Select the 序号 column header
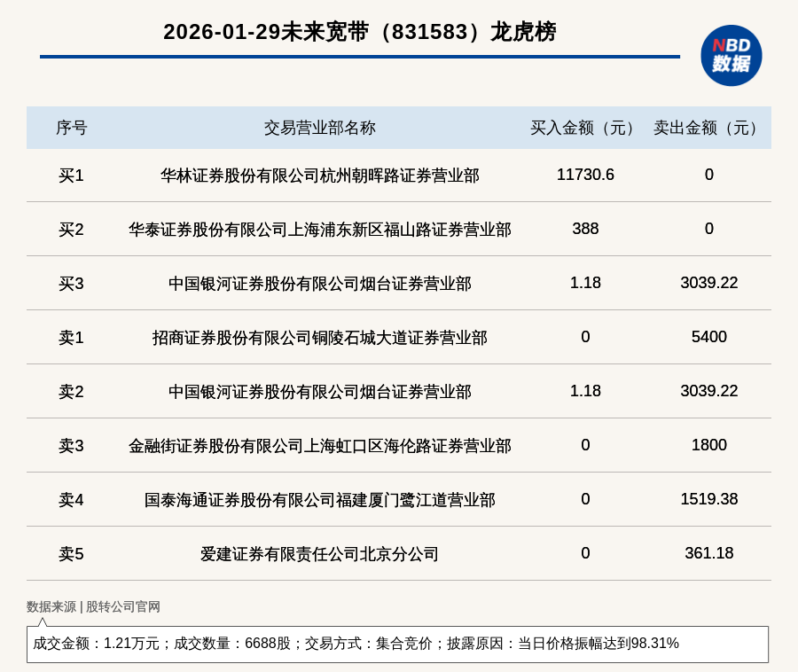 (71, 128)
